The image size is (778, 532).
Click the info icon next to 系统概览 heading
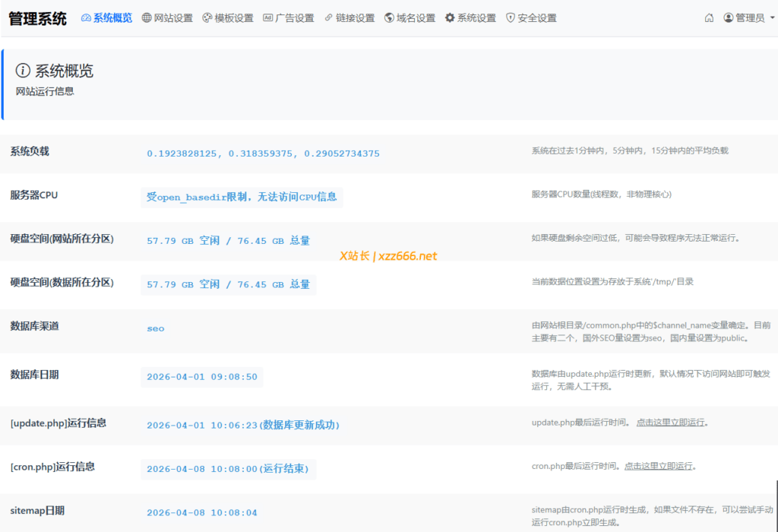click(x=22, y=71)
